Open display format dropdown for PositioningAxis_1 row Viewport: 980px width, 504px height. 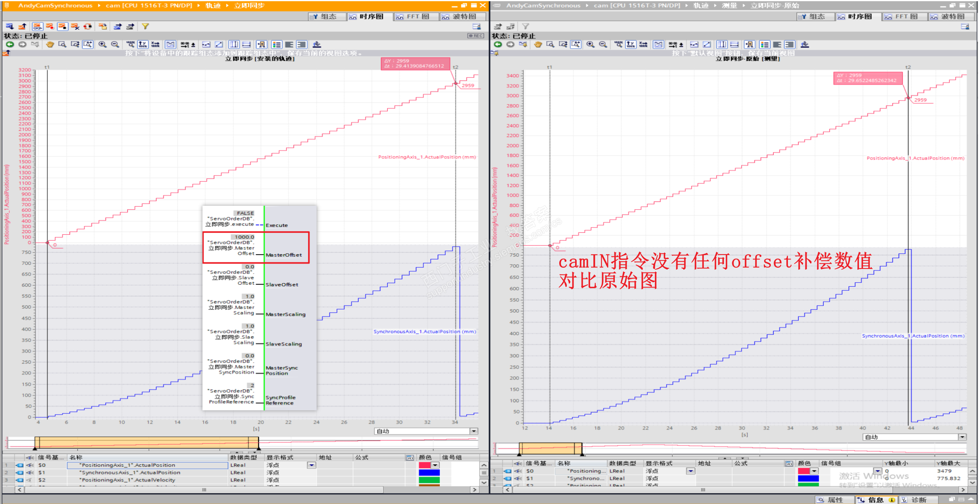[x=312, y=465]
